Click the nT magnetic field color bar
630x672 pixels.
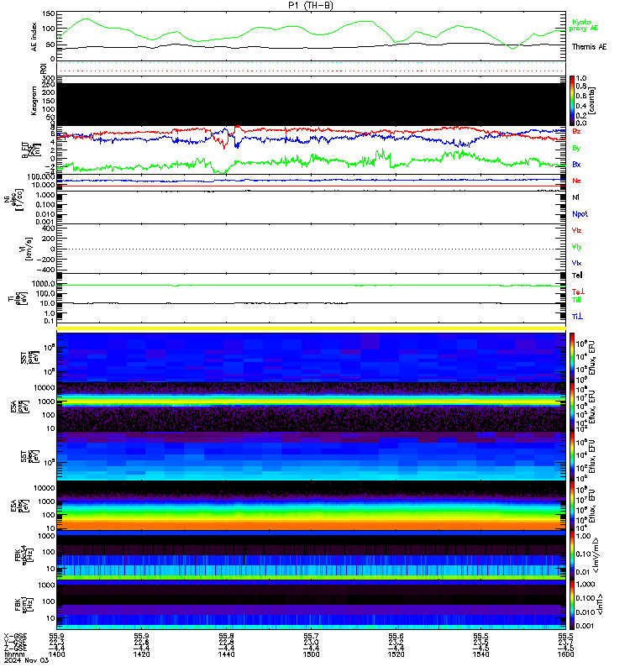pos(572,605)
